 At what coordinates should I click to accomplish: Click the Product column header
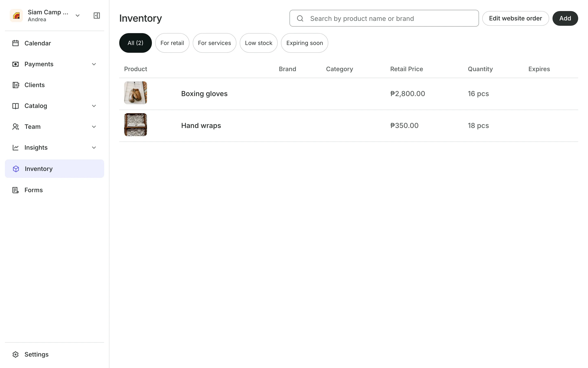coord(136,69)
